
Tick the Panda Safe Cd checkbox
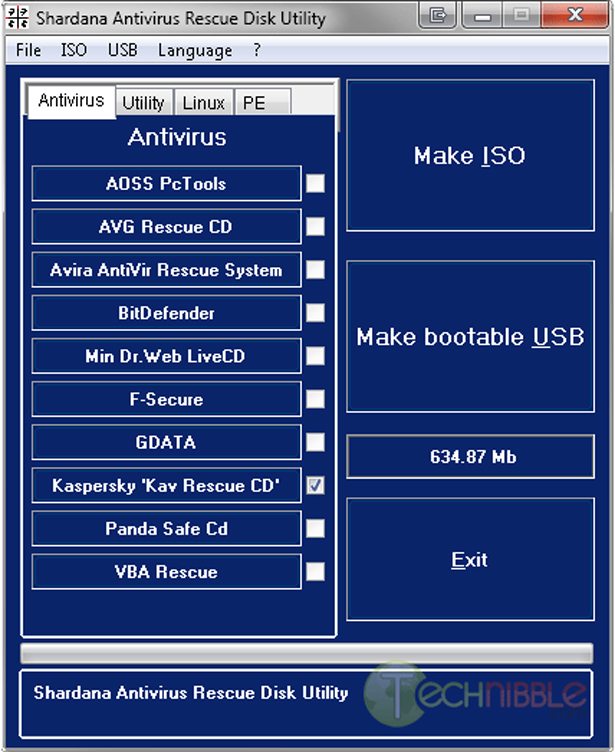(x=315, y=529)
